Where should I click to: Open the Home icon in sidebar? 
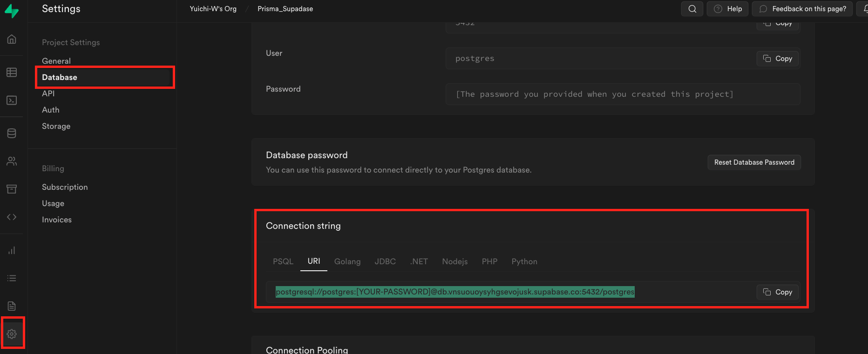[12, 40]
